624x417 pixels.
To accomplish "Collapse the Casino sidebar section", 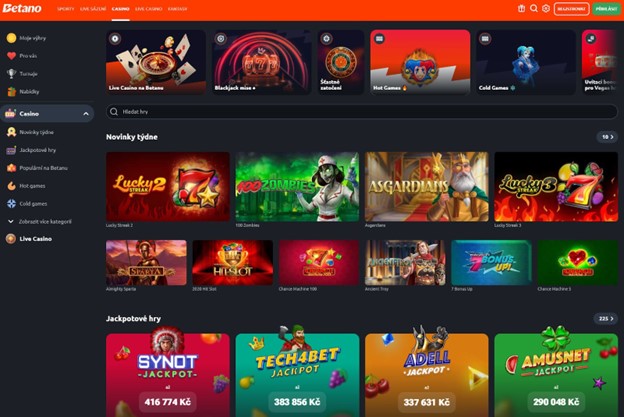I will tap(86, 114).
